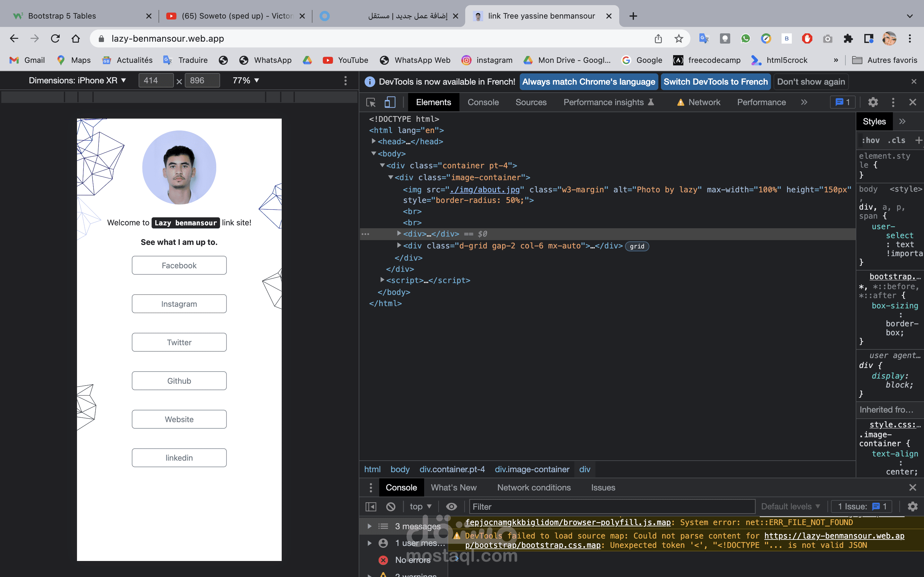Screen dimensions: 924x577
Task: Open the Dimensions iPhone XR dropdown
Action: tap(77, 80)
